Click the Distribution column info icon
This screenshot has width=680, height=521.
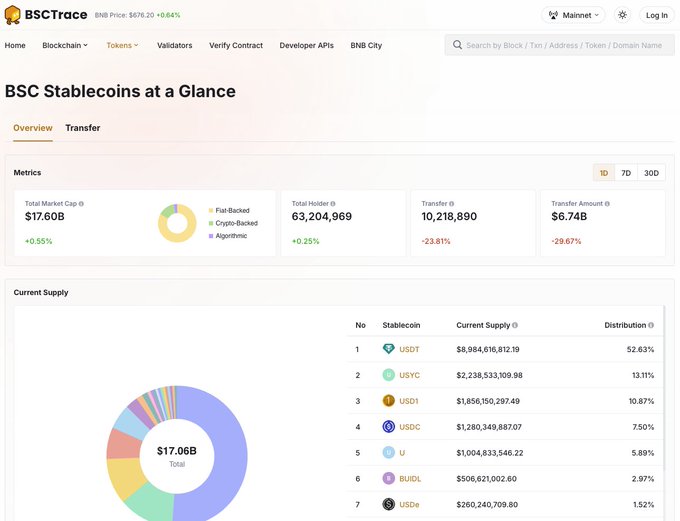click(651, 325)
